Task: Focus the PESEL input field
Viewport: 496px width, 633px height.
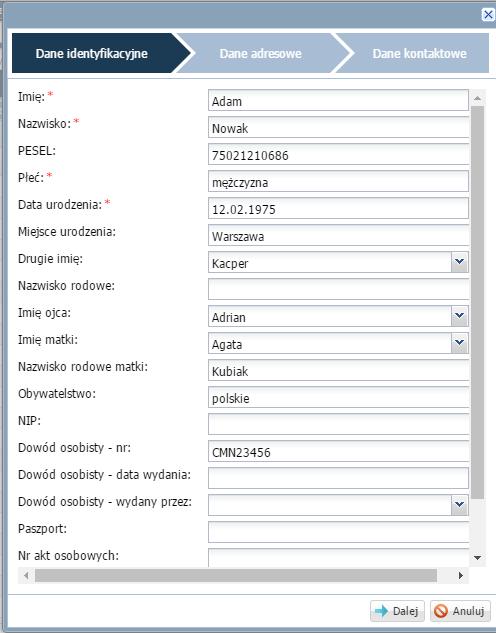Action: pyautogui.click(x=339, y=155)
